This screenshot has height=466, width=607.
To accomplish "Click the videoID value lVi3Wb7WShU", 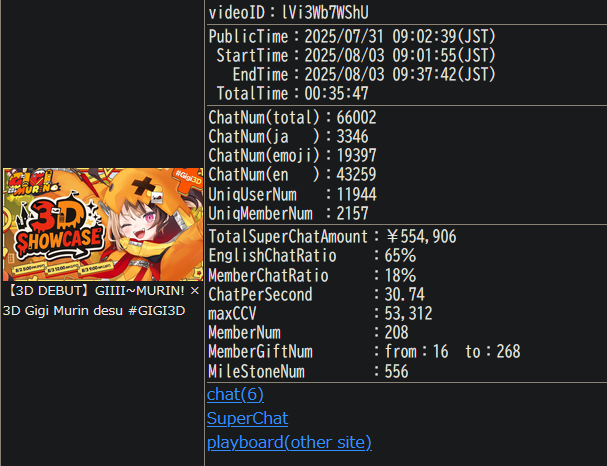I will pos(325,13).
